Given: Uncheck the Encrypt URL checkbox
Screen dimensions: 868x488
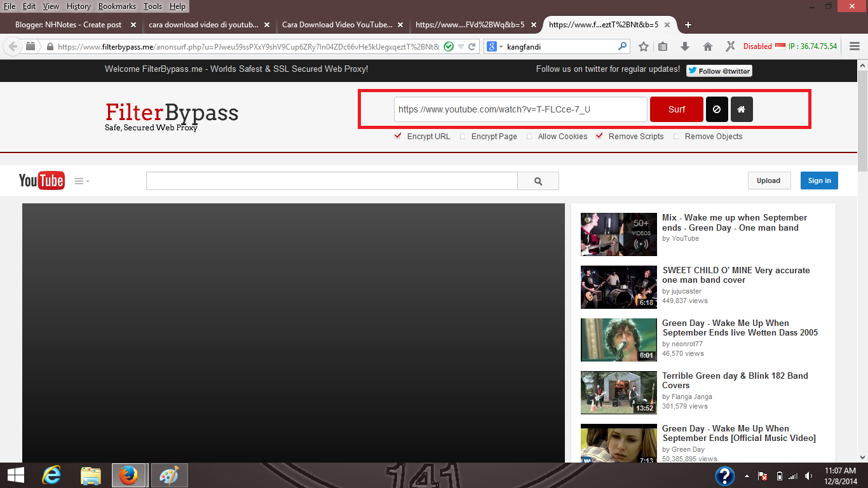Looking at the screenshot, I should pos(398,136).
